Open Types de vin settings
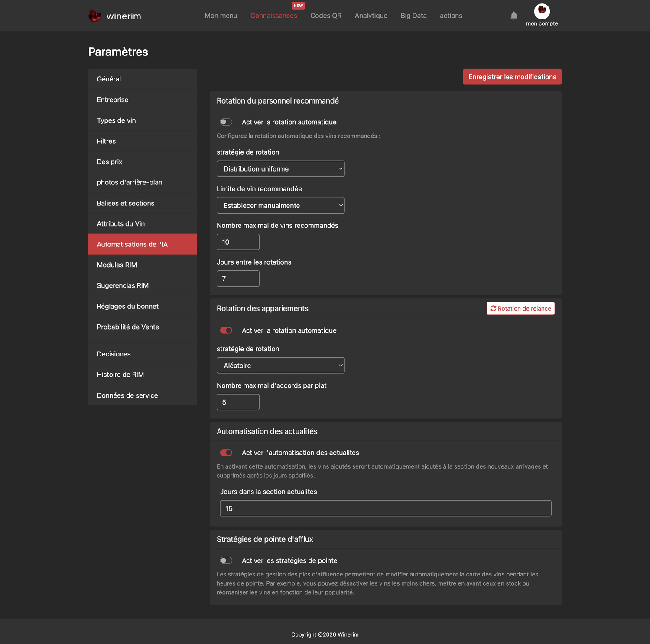The image size is (650, 644). (x=143, y=120)
